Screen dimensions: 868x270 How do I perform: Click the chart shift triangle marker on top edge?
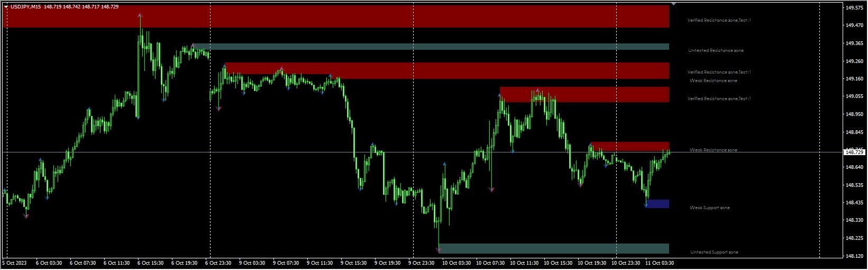tap(673, 4)
